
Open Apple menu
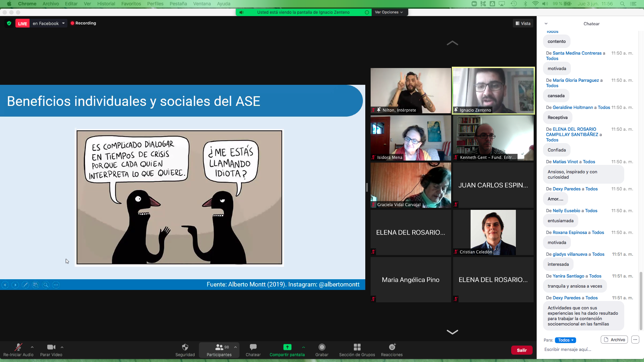(x=9, y=4)
